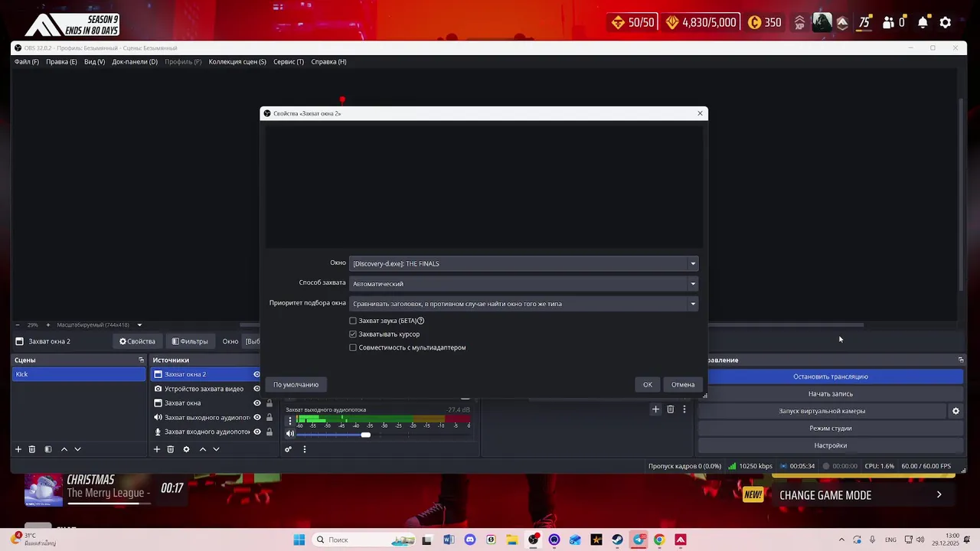Delete selected source via the trash icon
This screenshot has height=551, width=980.
click(171, 449)
